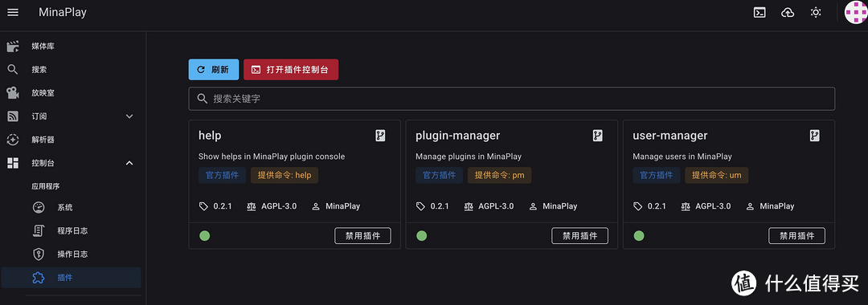Select 插件 plugins item in the sidebar

point(71,278)
